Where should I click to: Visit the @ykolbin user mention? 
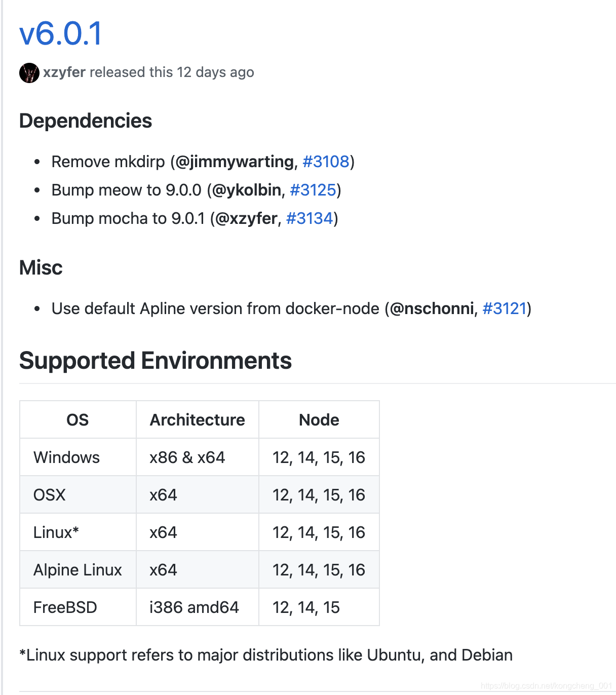point(247,190)
